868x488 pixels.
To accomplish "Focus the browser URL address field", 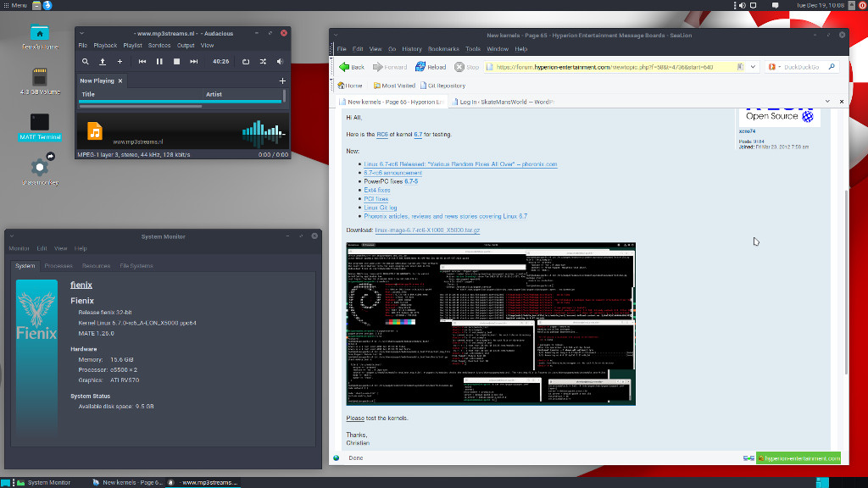I will coord(615,67).
